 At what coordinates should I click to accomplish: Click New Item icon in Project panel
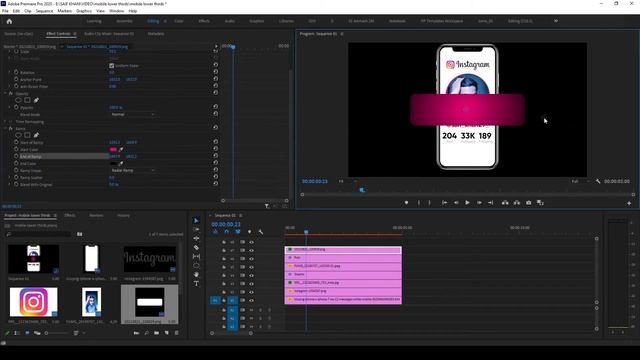tap(167, 333)
